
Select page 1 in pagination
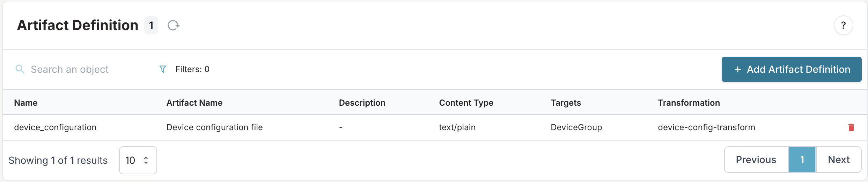(802, 160)
